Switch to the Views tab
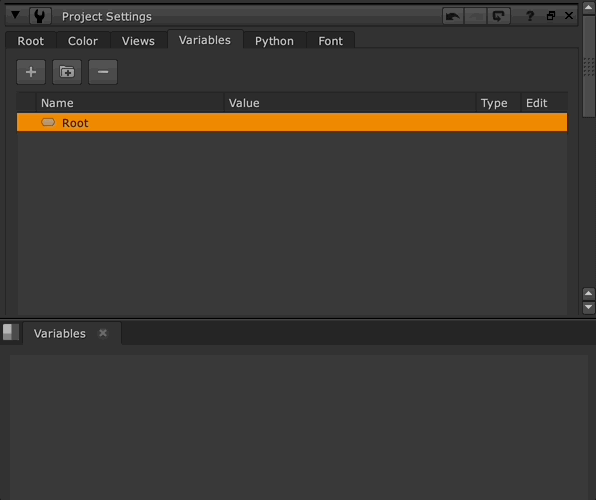The height and width of the screenshot is (500, 596). (x=138, y=41)
